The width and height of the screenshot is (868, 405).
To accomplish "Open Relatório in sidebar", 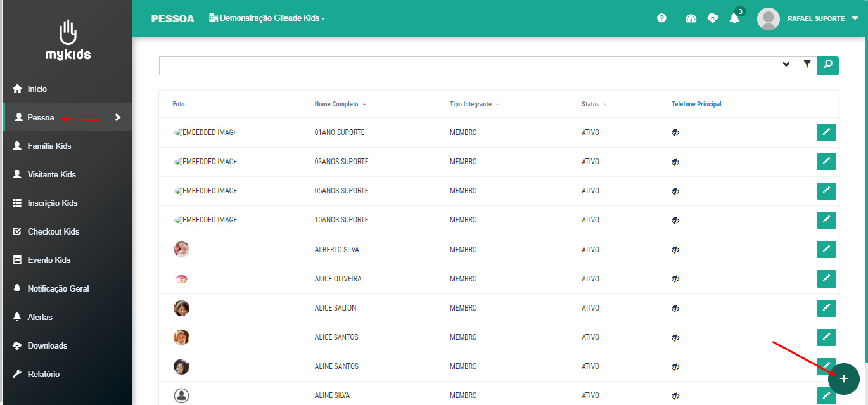I will click(68, 374).
